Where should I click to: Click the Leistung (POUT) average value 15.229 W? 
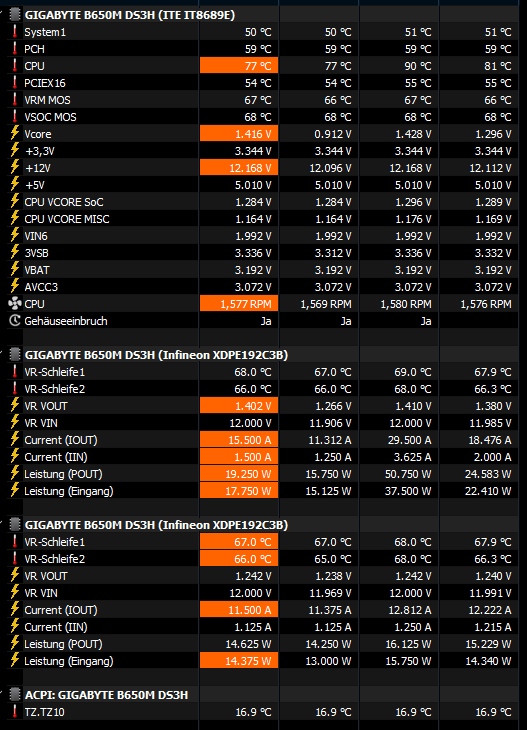489,644
